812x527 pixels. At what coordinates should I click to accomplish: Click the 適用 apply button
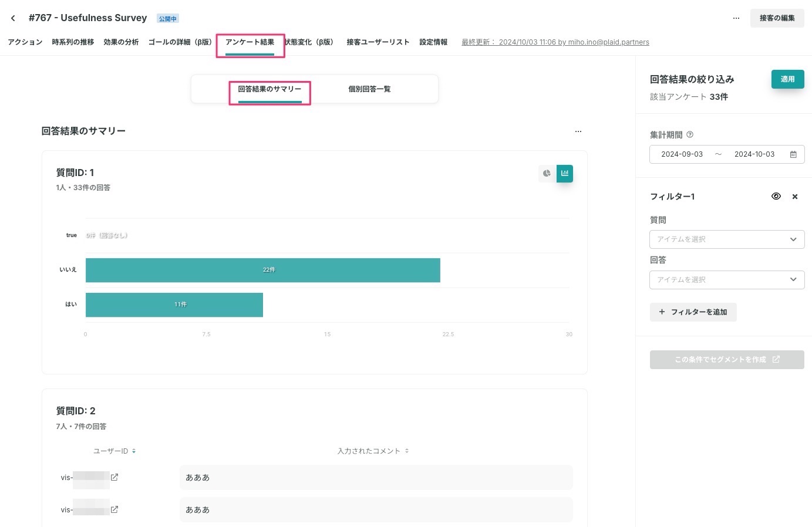[x=787, y=79]
